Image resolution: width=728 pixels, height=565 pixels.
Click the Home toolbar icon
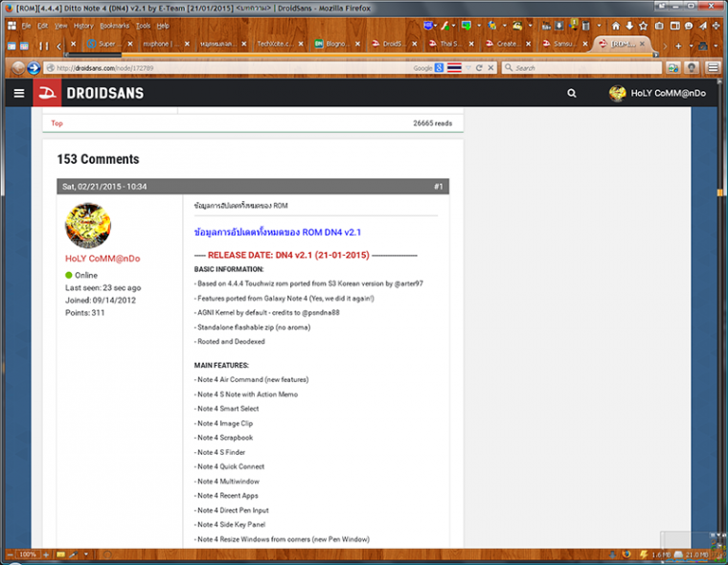coord(615,26)
